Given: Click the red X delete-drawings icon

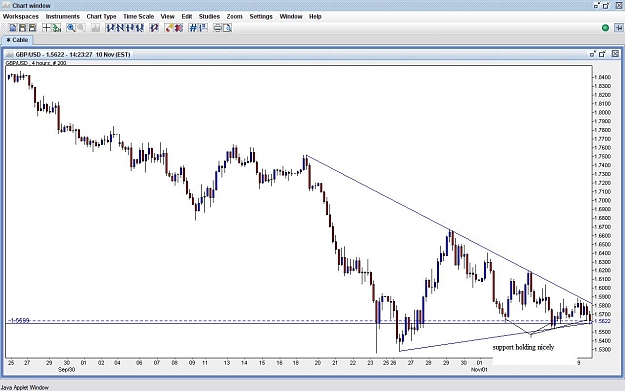Looking at the screenshot, I should tap(179, 28).
